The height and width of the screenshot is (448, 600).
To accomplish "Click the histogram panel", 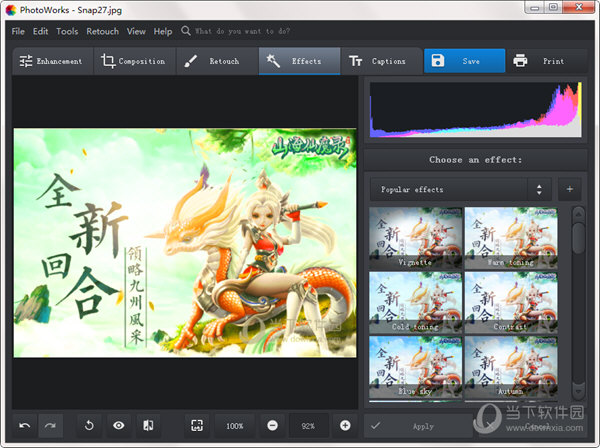I will [x=476, y=109].
